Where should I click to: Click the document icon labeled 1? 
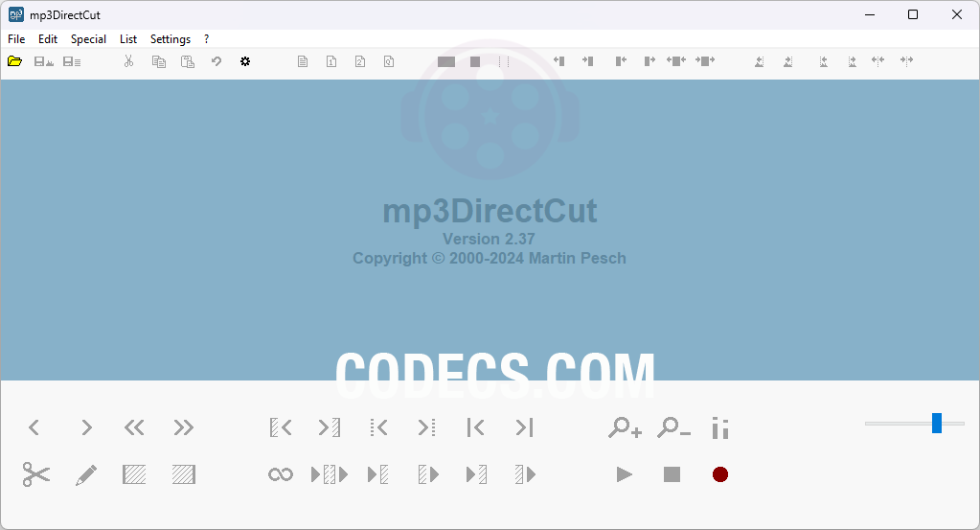coord(331,61)
